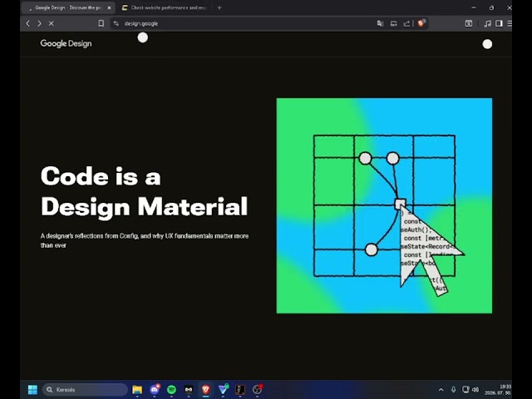
Task: Open a new tab with plus button
Action: coord(219,7)
